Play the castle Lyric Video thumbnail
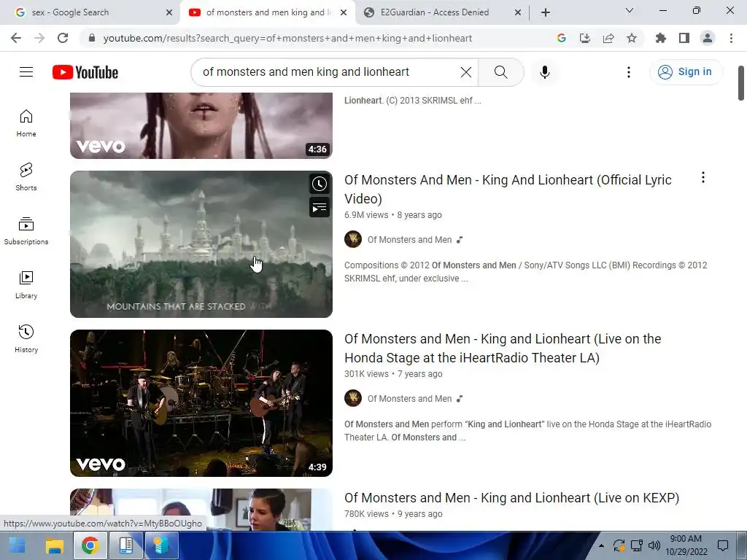The image size is (747, 560). coord(201,244)
